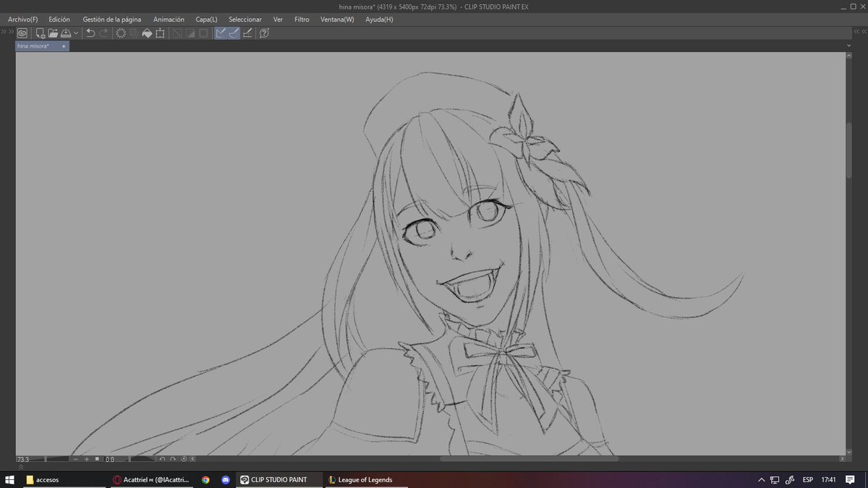Open the Ayuda(H) menu

click(379, 20)
